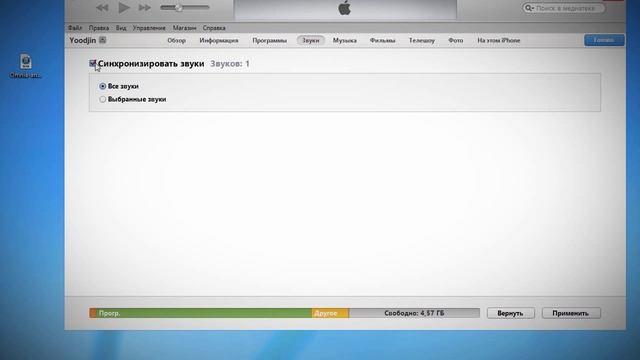The height and width of the screenshot is (360, 640).
Task: Click the yellow Другое storage segment
Action: (x=330, y=313)
